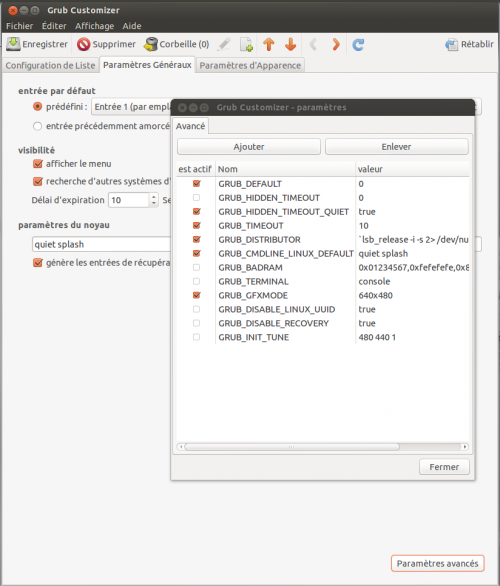Viewport: 500px width, 586px height.
Task: Switch to Paramètres d'Apparence tab
Action: tap(250, 65)
